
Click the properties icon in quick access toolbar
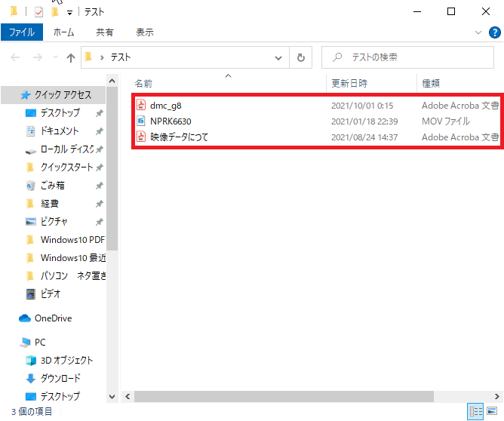[38, 12]
